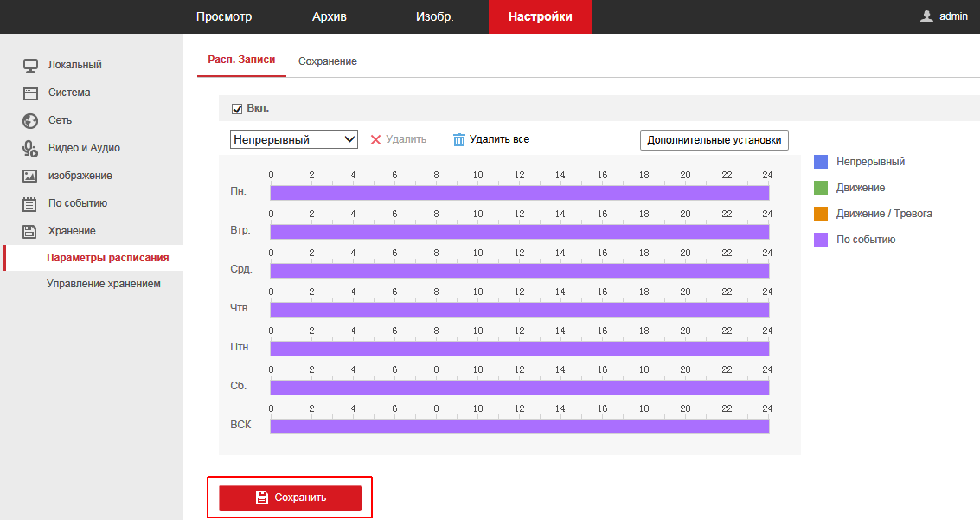This screenshot has width=980, height=520.
Task: Click Удалить все label
Action: click(499, 139)
